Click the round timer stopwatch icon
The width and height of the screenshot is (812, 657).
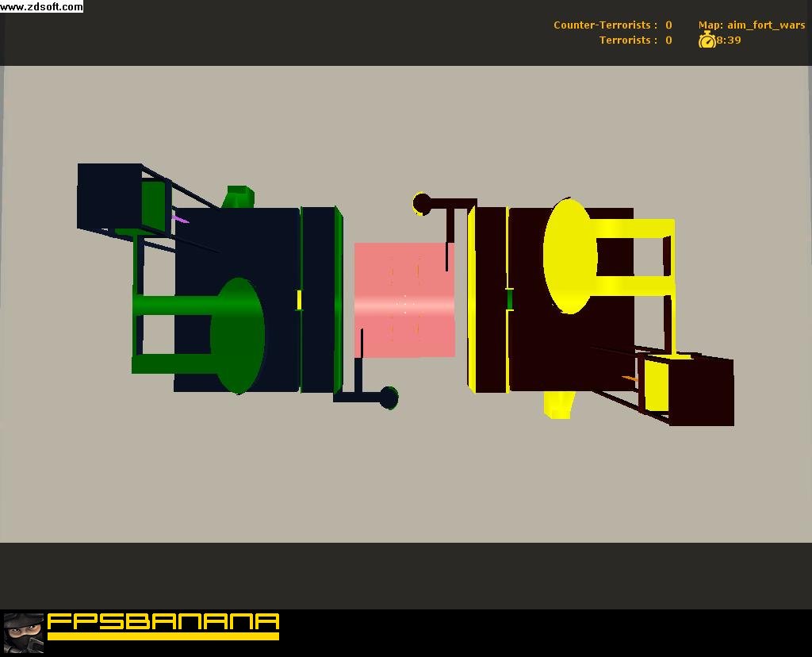coord(707,40)
